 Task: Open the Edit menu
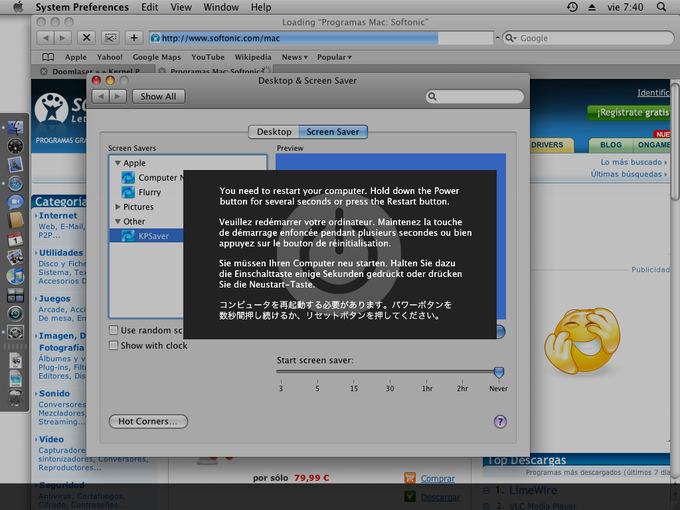pyautogui.click(x=150, y=7)
